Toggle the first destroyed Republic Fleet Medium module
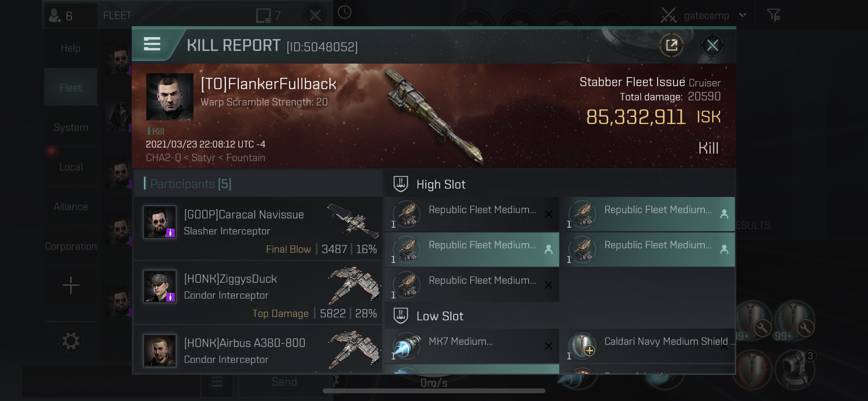This screenshot has width=868, height=401. [472, 214]
